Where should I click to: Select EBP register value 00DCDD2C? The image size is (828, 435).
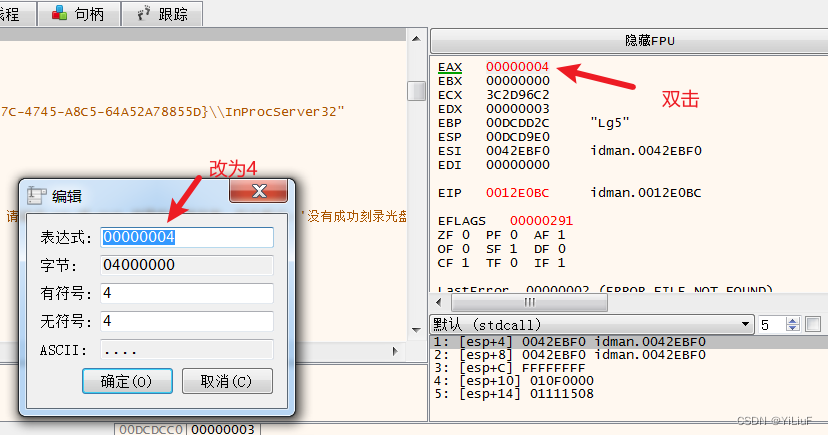pyautogui.click(x=518, y=123)
